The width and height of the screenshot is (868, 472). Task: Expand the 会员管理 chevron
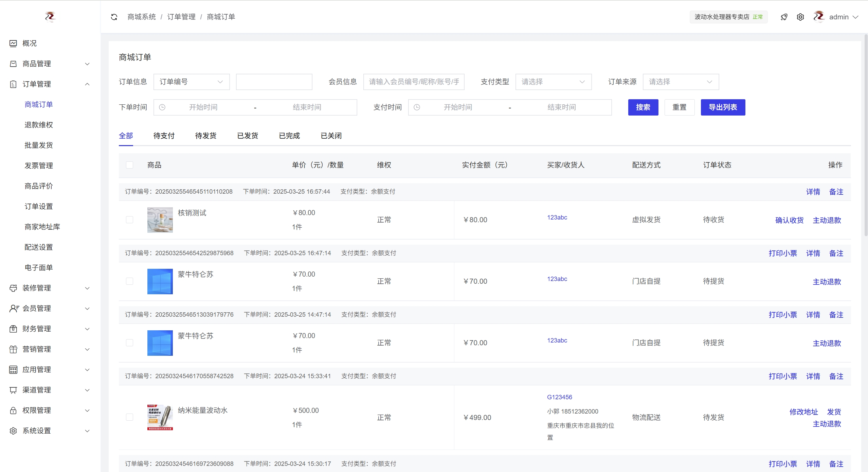[87, 309]
